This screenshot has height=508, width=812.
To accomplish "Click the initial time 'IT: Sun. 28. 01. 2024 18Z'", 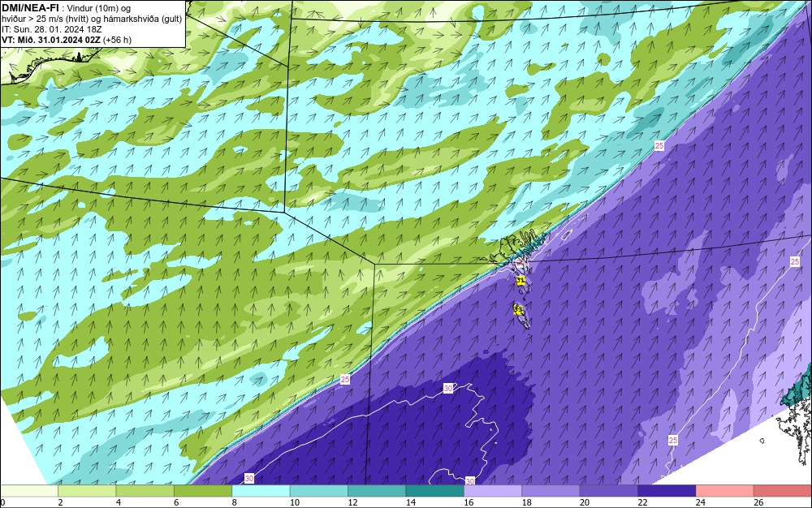I will 52,29.
